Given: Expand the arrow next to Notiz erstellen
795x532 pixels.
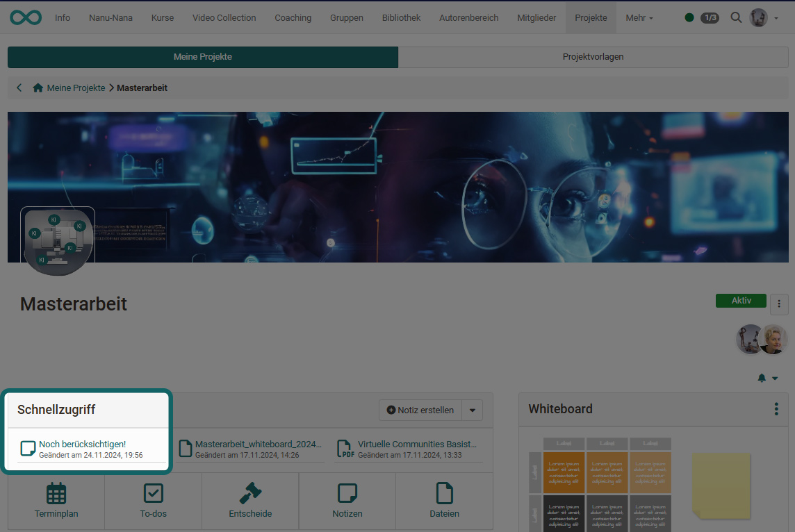Looking at the screenshot, I should (x=473, y=410).
